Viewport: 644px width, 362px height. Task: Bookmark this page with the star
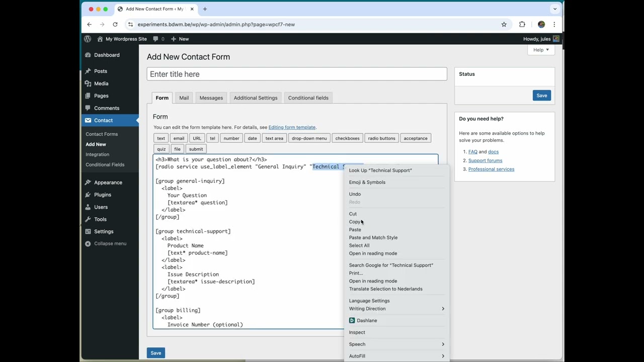(x=504, y=24)
